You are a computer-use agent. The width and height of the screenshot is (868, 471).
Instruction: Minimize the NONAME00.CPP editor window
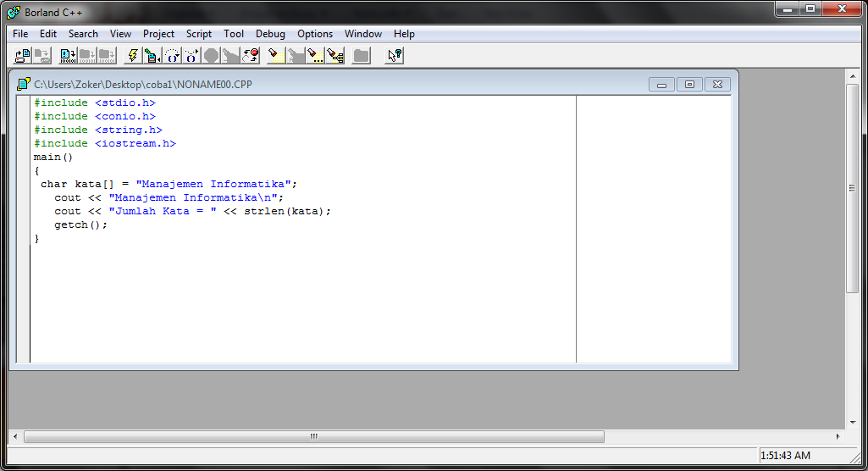pyautogui.click(x=661, y=85)
